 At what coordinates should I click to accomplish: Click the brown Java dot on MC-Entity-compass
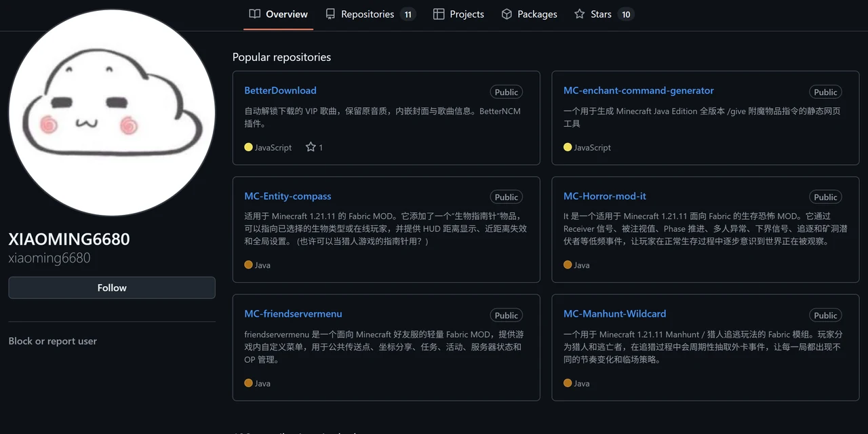[248, 265]
